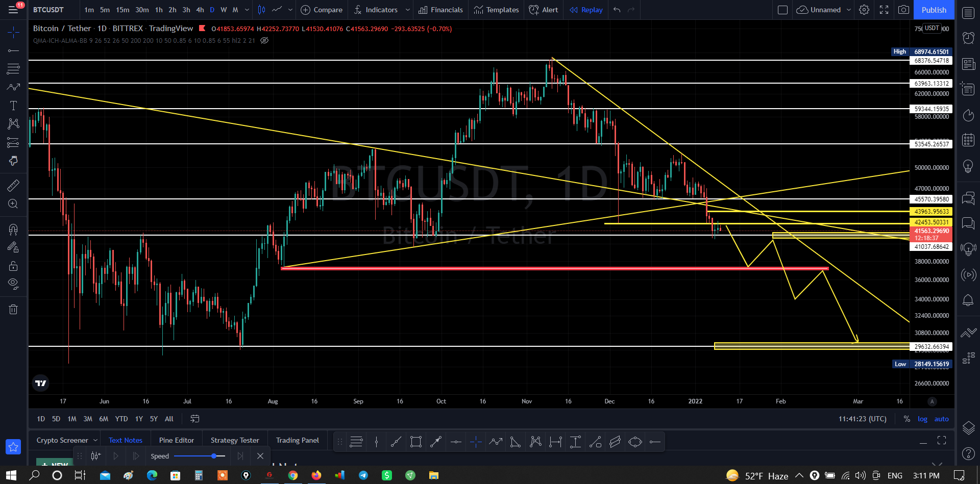Maximize the bottom panel
The height and width of the screenshot is (484, 980).
[942, 440]
